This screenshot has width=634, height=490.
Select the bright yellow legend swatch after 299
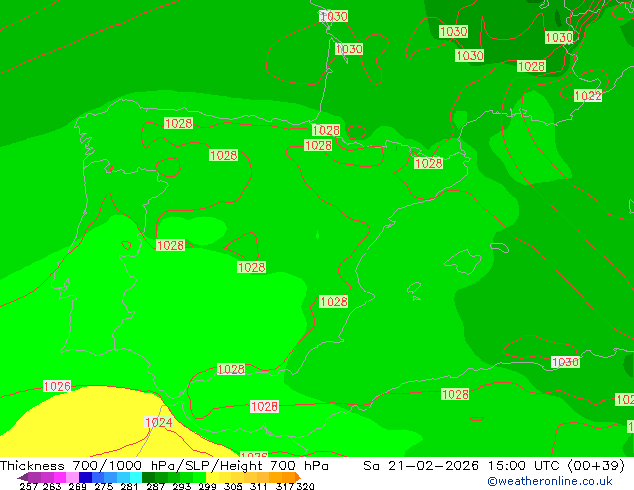point(212,477)
